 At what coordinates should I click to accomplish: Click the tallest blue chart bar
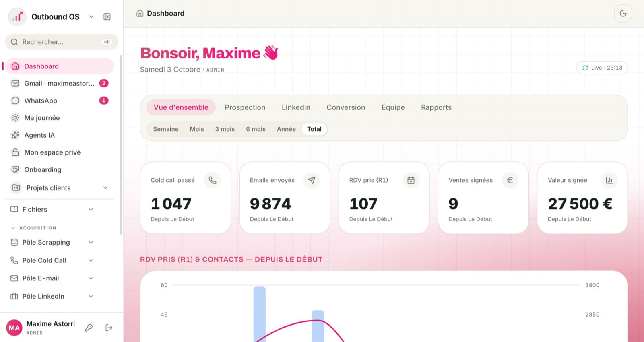point(260,314)
